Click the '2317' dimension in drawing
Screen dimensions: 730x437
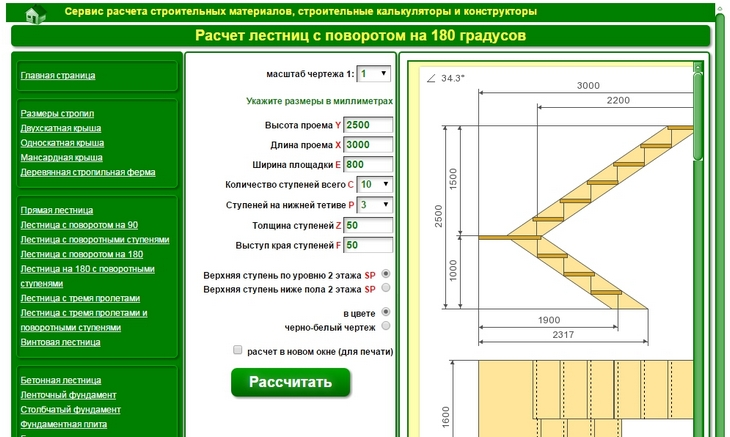click(x=563, y=335)
